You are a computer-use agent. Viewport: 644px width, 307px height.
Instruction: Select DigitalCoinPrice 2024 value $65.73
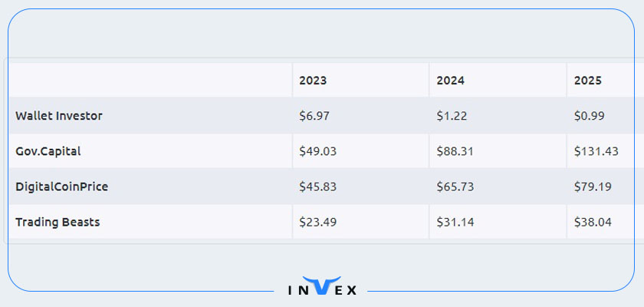(x=455, y=187)
